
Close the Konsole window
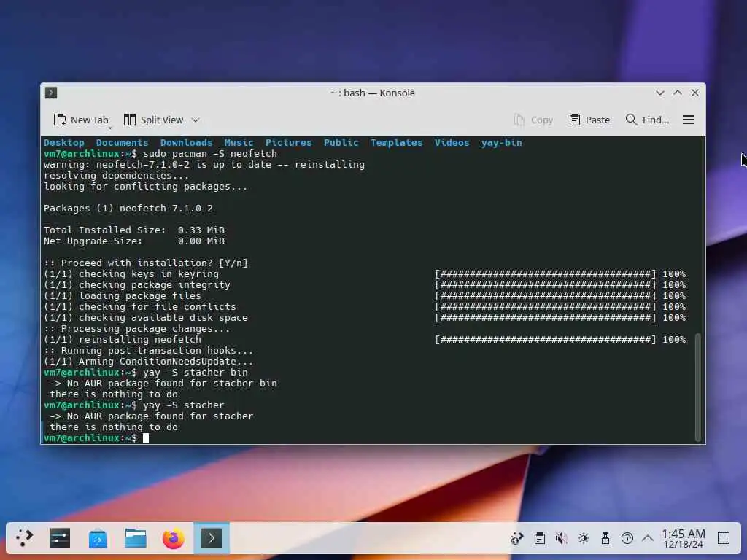pos(695,93)
